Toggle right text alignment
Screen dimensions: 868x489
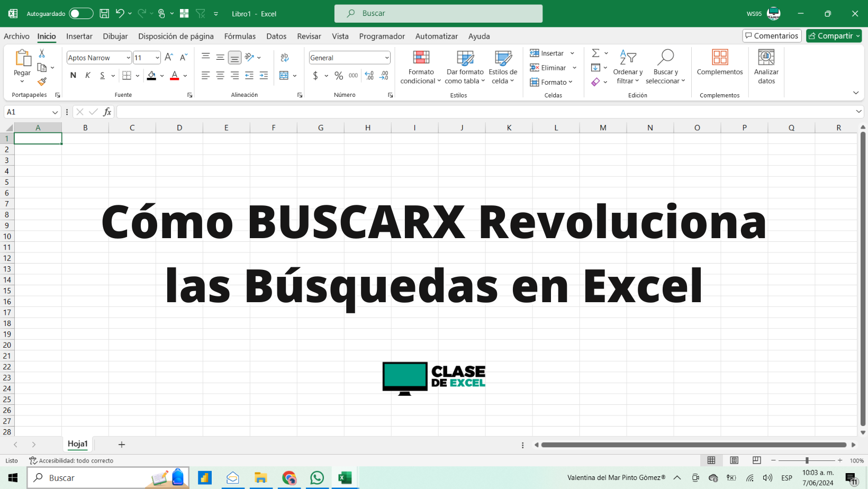pyautogui.click(x=234, y=75)
